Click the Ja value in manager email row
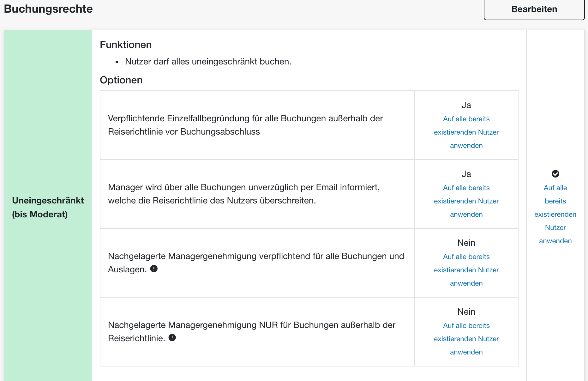The image size is (588, 381). point(466,174)
